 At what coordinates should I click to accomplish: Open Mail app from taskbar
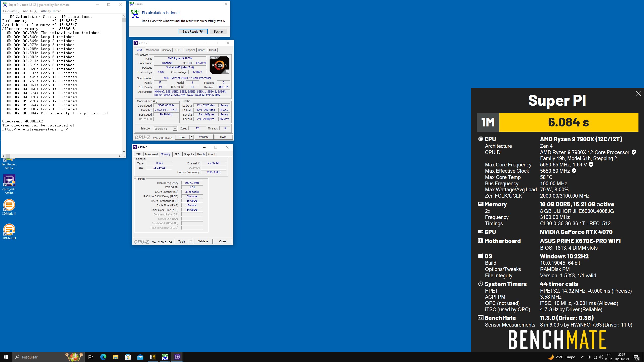140,357
